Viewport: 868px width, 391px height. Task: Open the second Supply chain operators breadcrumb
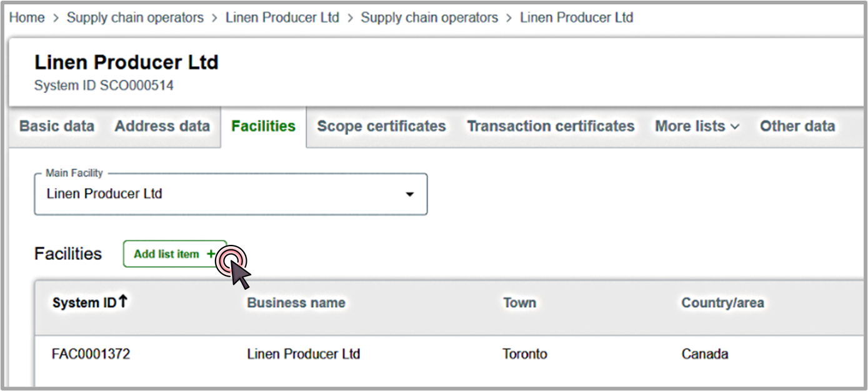429,17
